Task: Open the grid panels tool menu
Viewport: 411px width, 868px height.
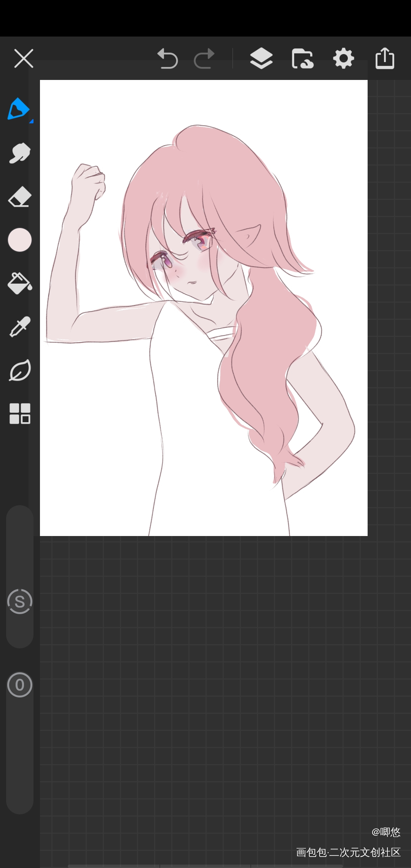Action: [20, 413]
